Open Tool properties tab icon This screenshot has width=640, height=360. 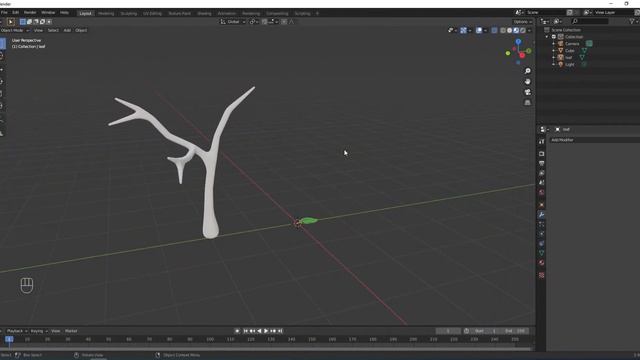(x=542, y=142)
